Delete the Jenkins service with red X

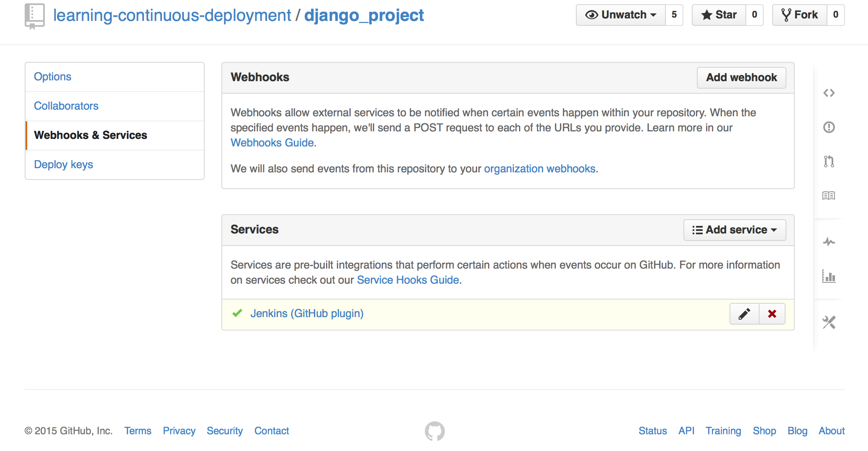point(772,314)
